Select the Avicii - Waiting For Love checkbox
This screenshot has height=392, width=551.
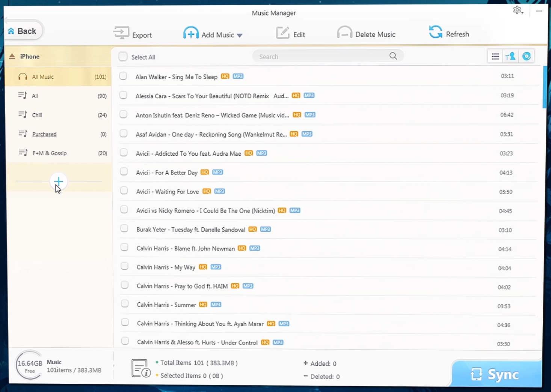124,191
